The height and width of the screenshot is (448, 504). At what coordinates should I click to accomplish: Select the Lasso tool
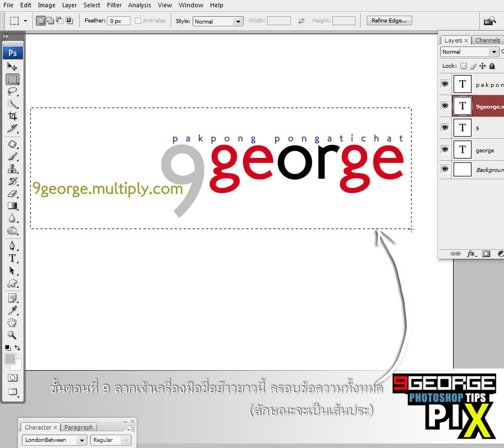click(12, 92)
